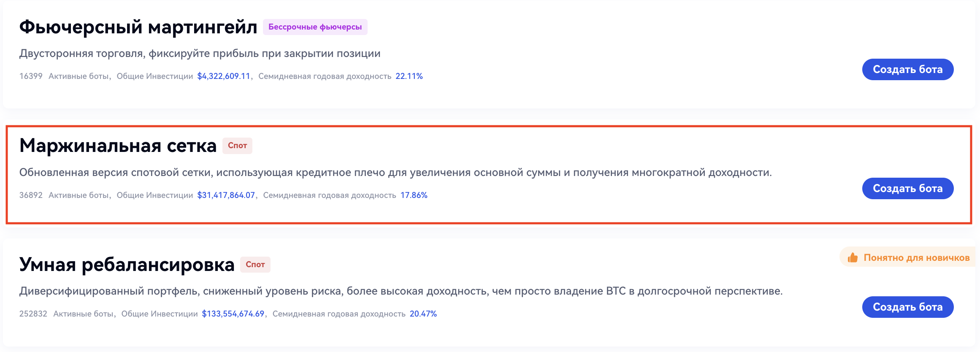Click the $31,417,864.07 total investment value

coord(226,195)
